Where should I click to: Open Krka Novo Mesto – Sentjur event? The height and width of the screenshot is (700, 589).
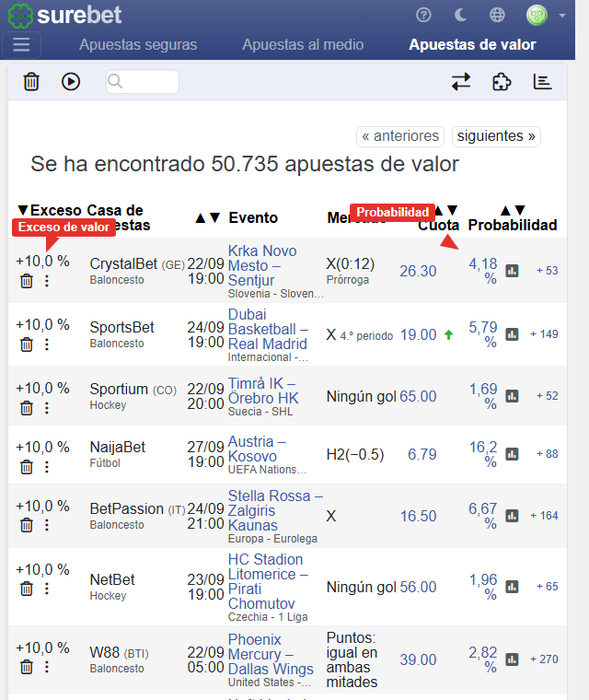262,265
